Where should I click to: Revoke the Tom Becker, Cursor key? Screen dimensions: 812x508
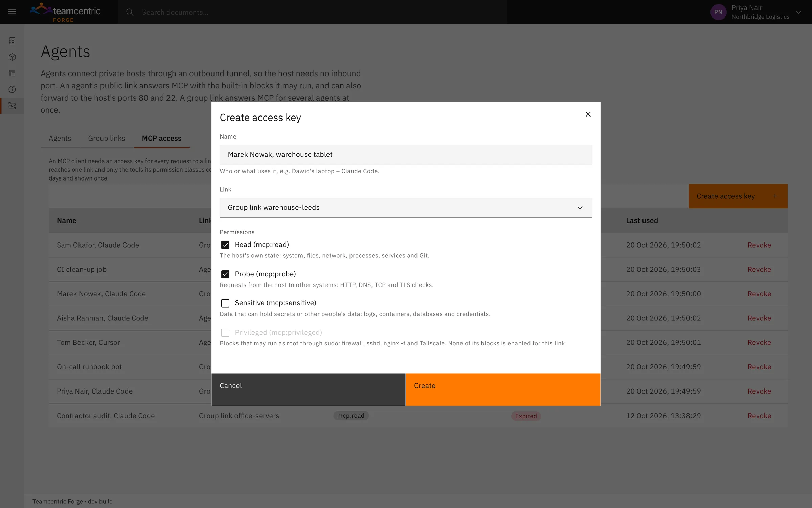[759, 342]
